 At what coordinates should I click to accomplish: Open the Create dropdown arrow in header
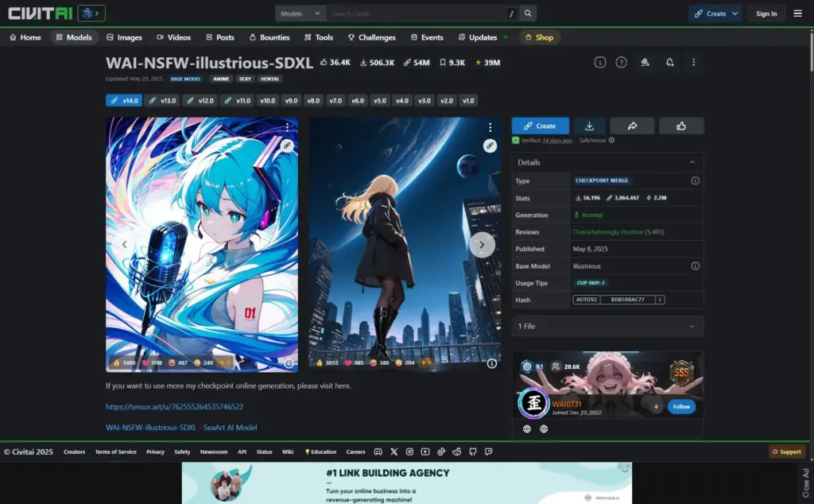[x=735, y=14]
